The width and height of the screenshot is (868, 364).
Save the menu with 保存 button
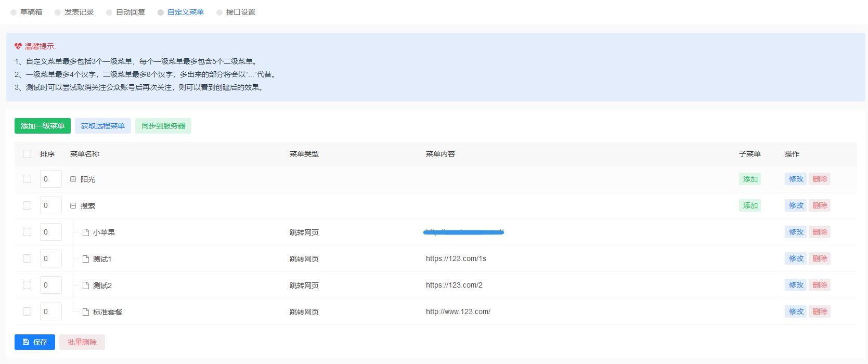coord(35,342)
